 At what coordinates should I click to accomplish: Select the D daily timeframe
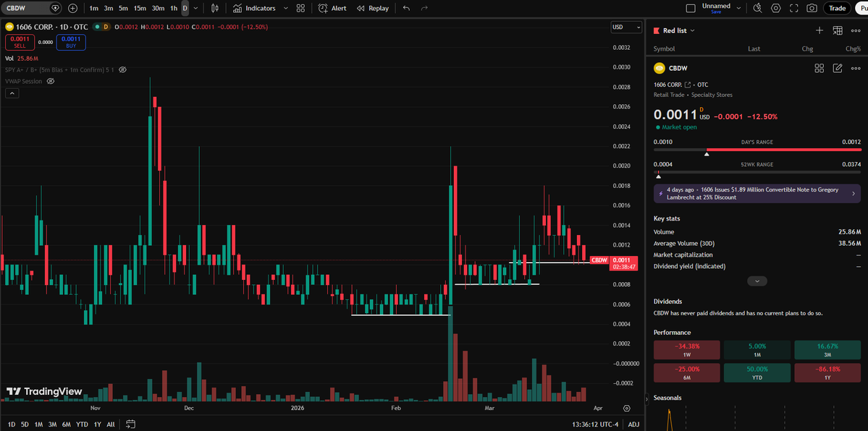[185, 8]
